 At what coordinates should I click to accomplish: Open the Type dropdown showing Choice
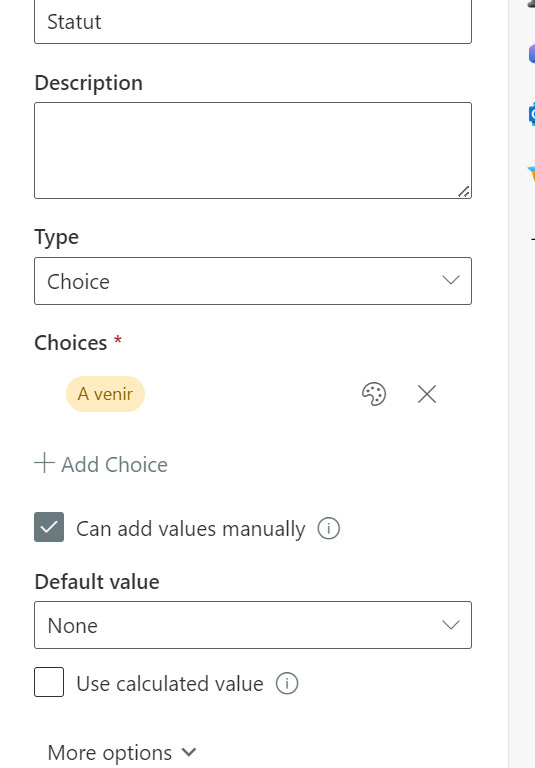pos(253,281)
